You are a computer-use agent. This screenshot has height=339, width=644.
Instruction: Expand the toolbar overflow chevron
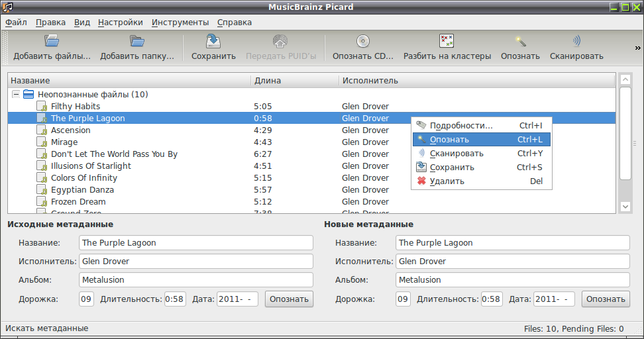[x=637, y=48]
